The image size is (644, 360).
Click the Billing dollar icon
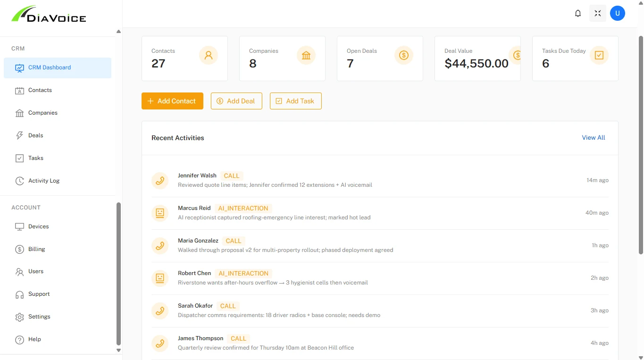pyautogui.click(x=19, y=250)
